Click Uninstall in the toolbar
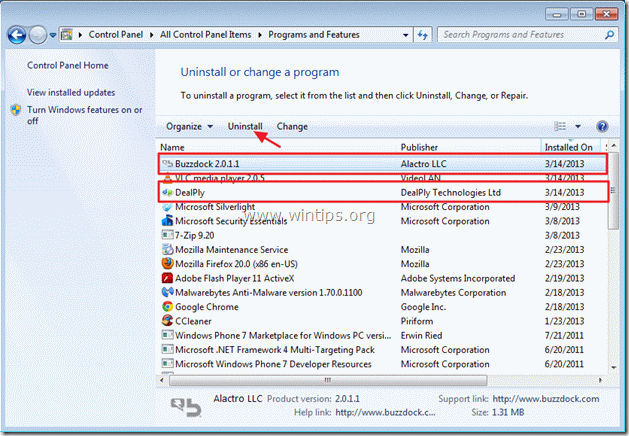The width and height of the screenshot is (629, 436). (x=245, y=126)
